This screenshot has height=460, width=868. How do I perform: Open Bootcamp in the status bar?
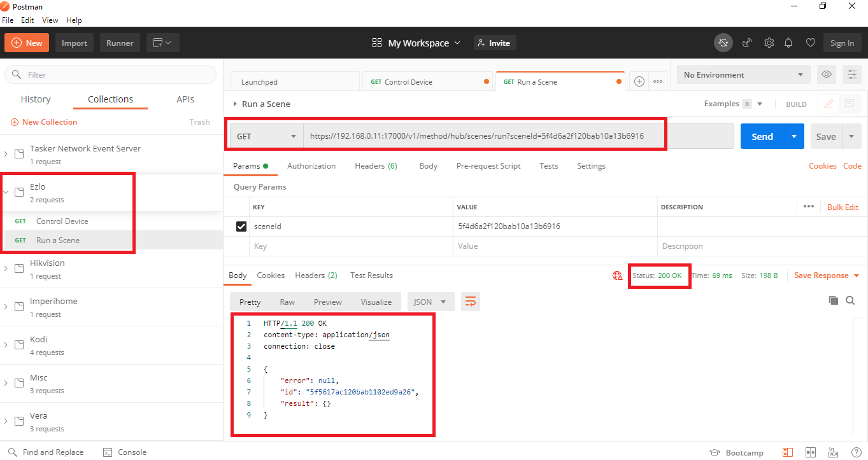click(x=736, y=452)
